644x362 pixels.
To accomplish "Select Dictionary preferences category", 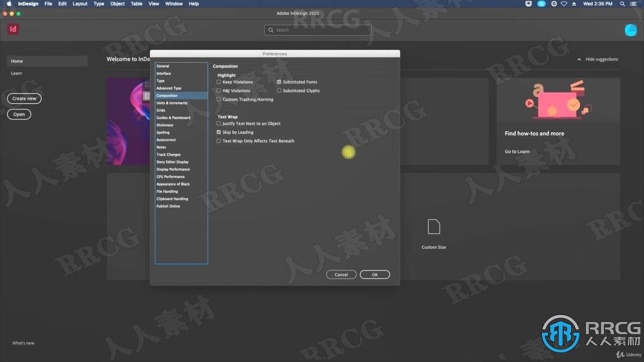I will coord(181,125).
